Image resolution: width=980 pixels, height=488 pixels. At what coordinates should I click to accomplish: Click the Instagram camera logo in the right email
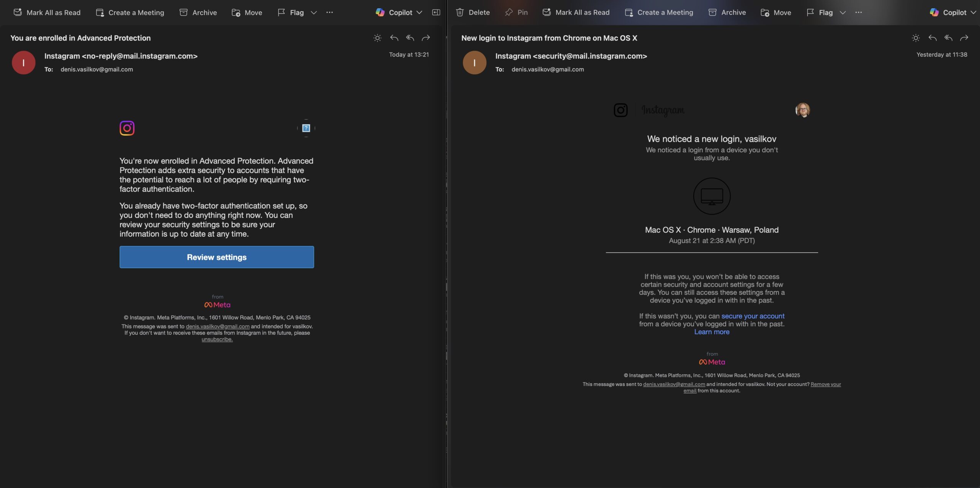[x=621, y=110]
